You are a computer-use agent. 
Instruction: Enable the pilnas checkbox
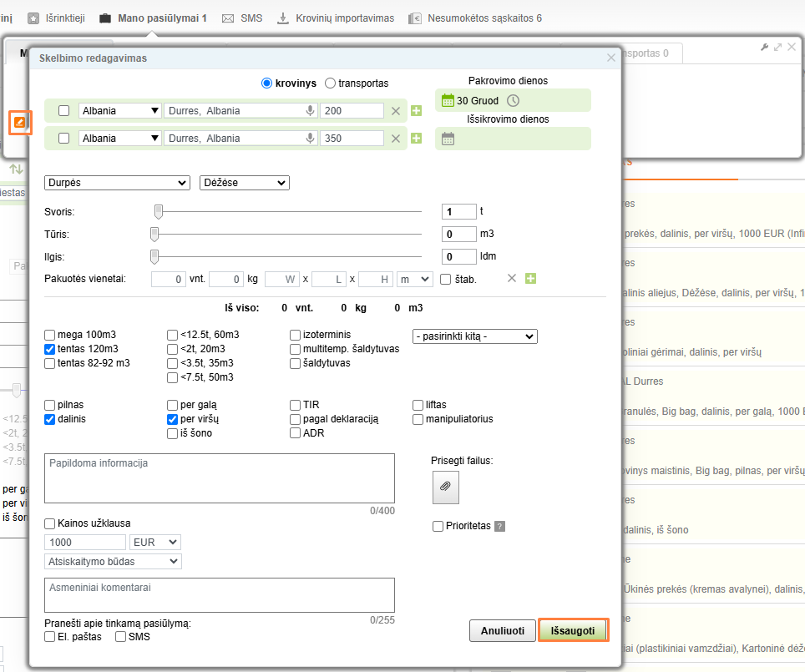click(51, 405)
